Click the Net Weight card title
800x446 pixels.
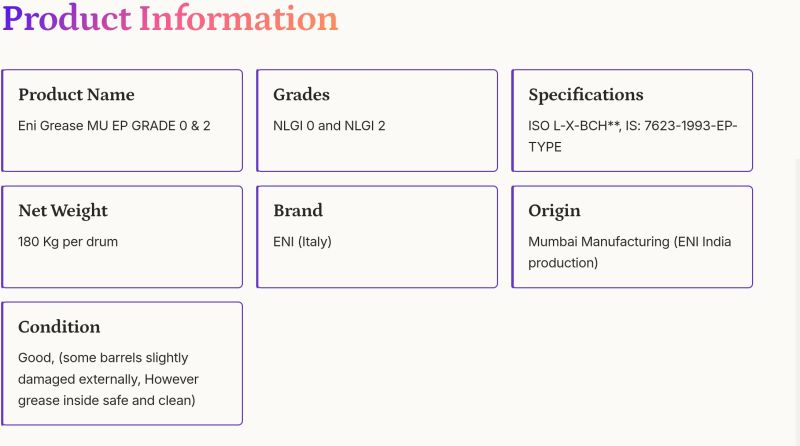click(63, 211)
